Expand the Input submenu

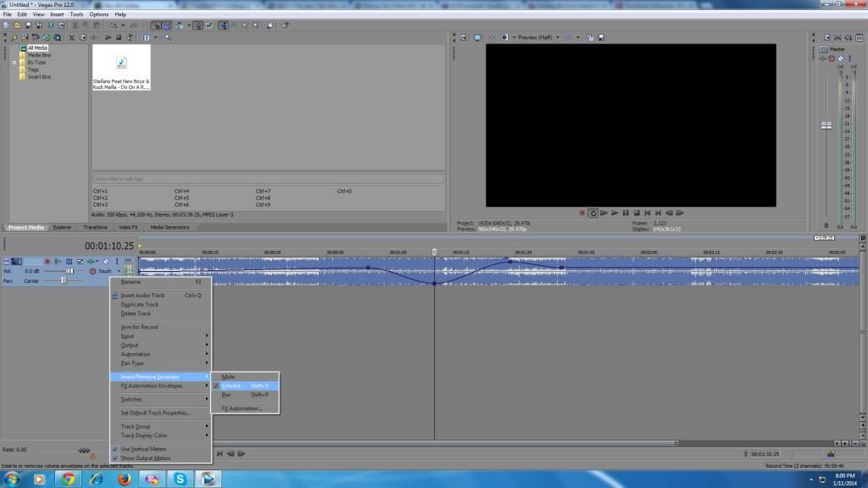160,335
